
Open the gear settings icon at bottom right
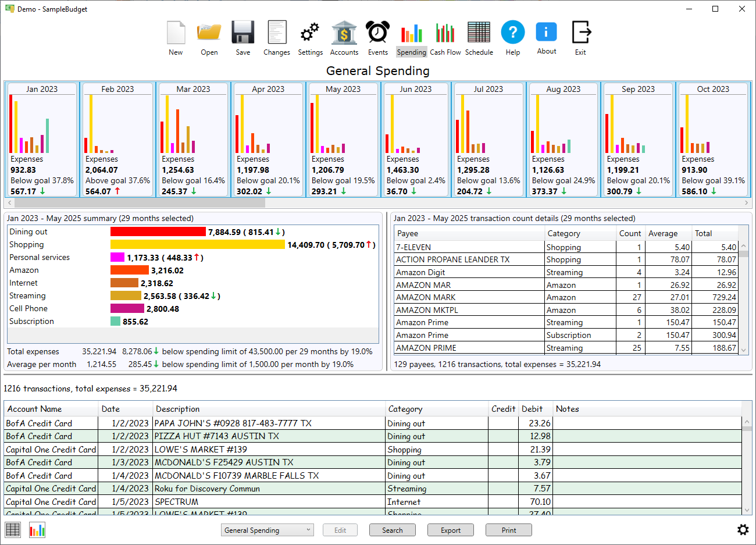(743, 530)
